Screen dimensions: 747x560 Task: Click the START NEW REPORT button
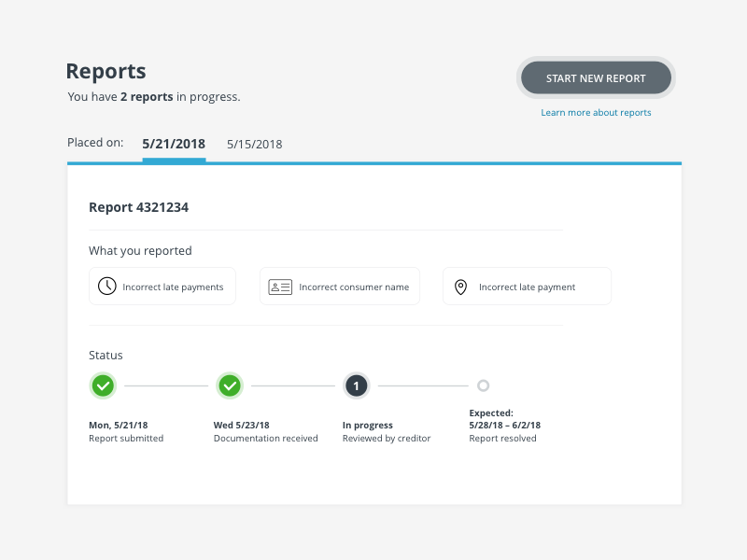pyautogui.click(x=596, y=77)
